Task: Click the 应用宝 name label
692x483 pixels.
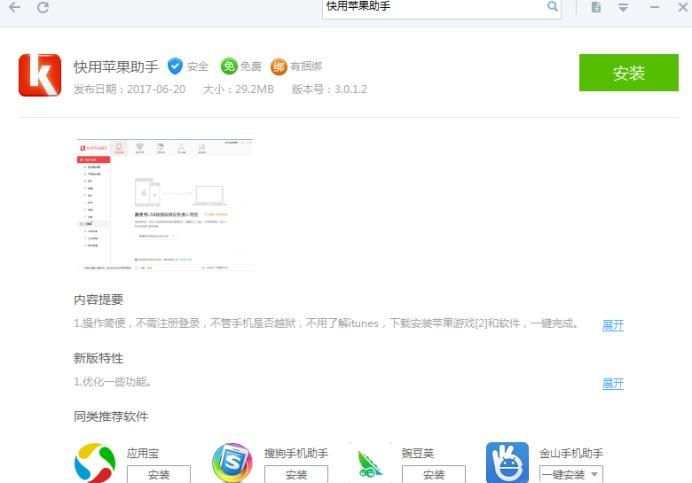Action: 143,453
